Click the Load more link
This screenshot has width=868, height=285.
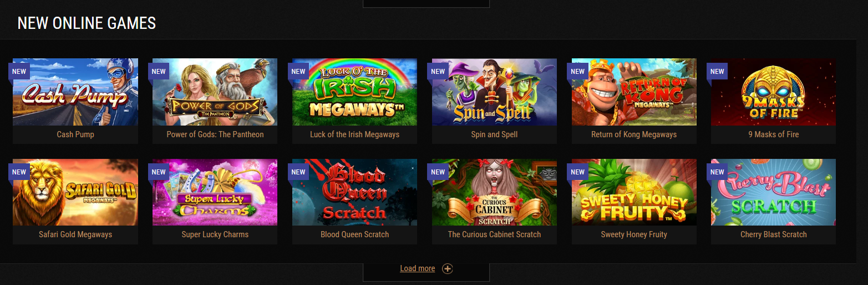(x=418, y=268)
